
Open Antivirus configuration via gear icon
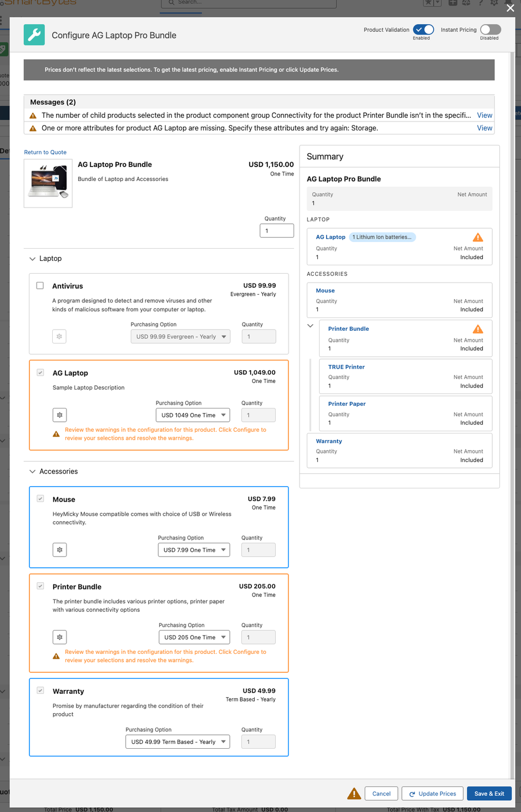[x=59, y=335]
